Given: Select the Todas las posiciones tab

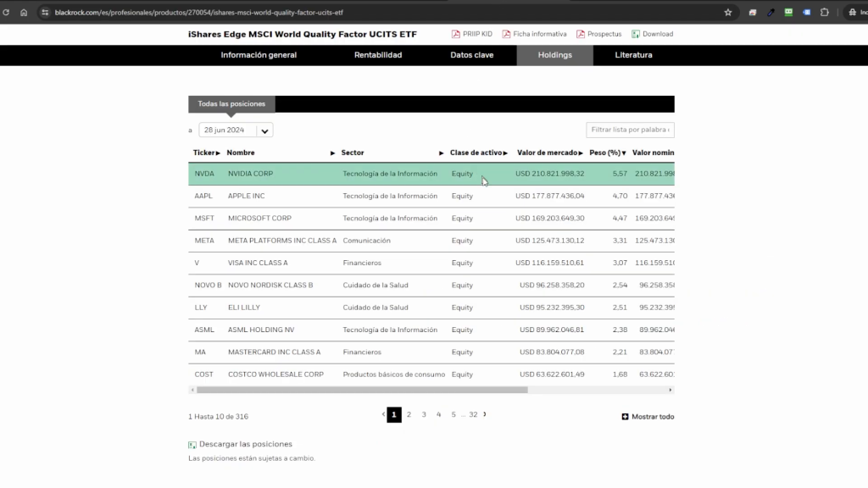Looking at the screenshot, I should [x=231, y=104].
